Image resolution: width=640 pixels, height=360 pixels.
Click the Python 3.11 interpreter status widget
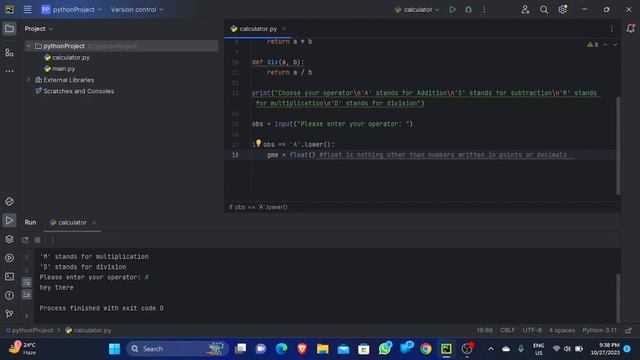pos(599,330)
